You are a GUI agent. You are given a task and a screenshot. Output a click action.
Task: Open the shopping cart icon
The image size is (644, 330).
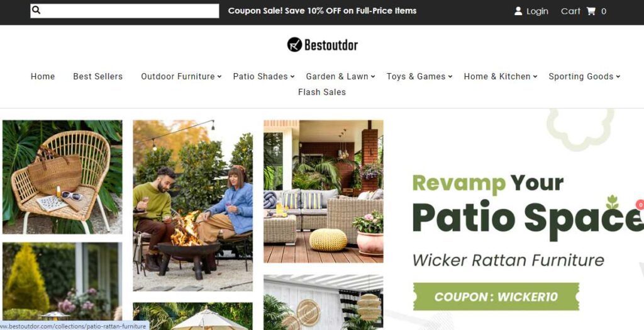[591, 11]
